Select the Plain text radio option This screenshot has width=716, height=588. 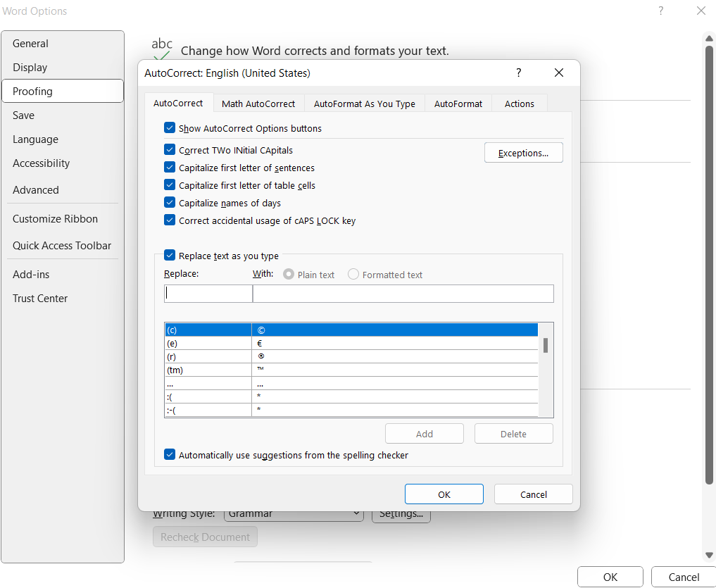288,274
